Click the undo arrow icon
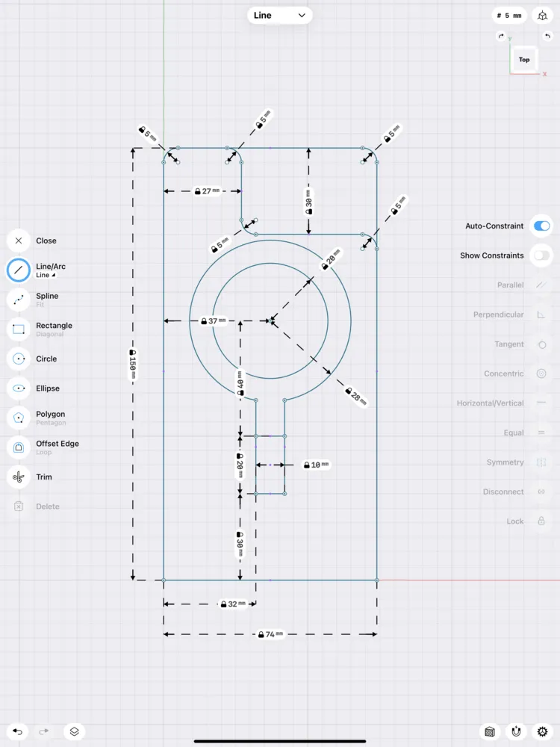 [x=18, y=731]
